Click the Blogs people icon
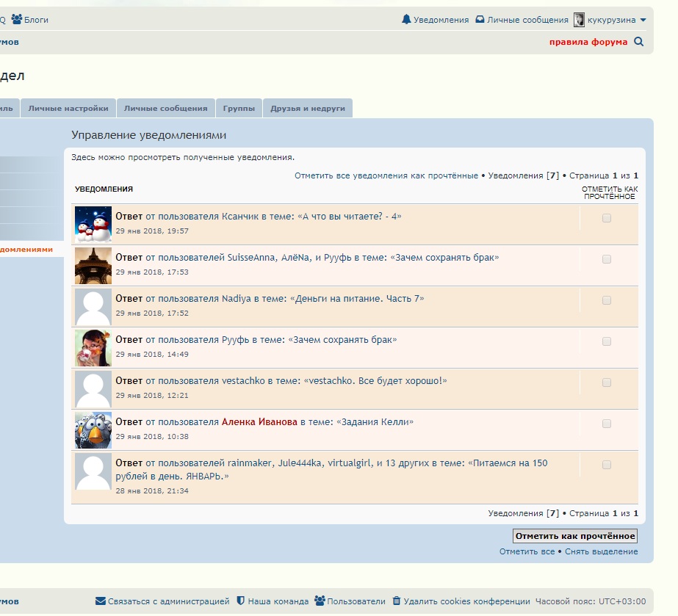The height and width of the screenshot is (616, 678). (16, 20)
